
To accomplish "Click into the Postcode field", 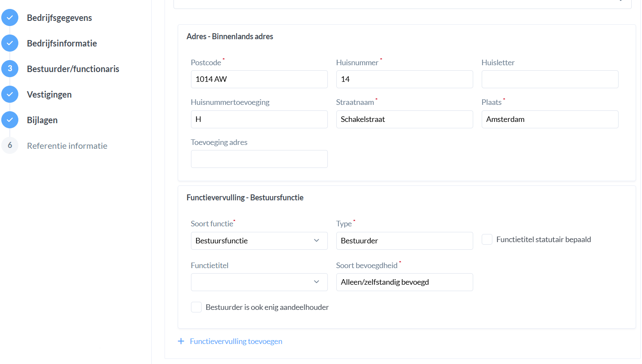I will click(259, 79).
